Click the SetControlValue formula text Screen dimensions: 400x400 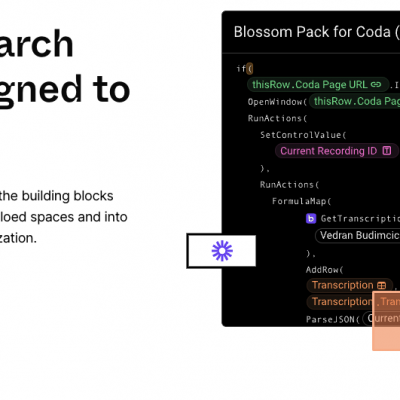301,135
